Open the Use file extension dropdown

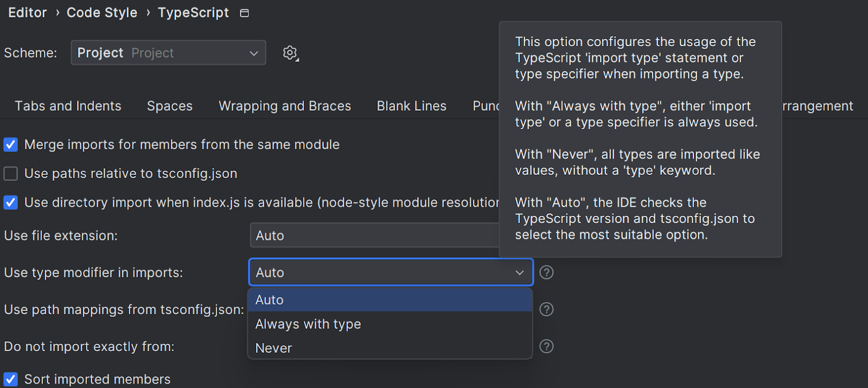(374, 236)
